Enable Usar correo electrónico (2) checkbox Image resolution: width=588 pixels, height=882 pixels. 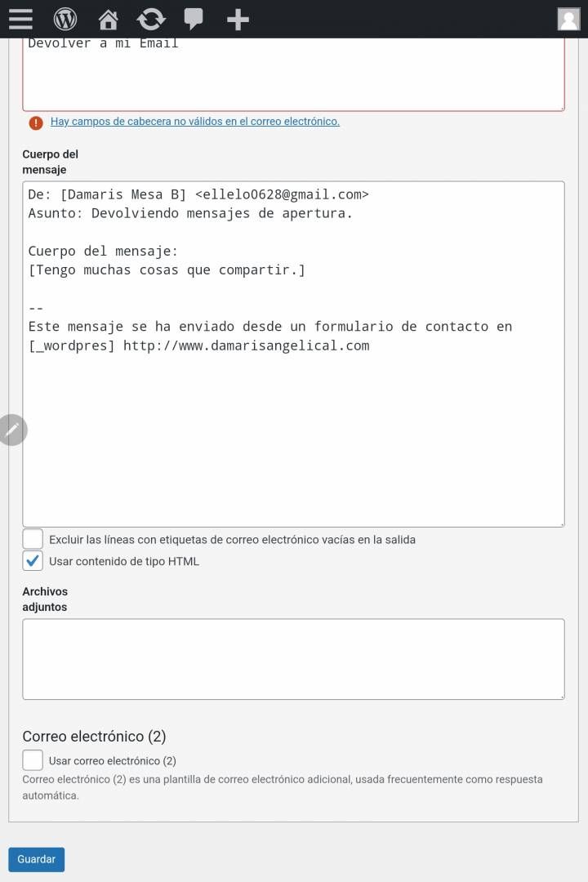[33, 760]
